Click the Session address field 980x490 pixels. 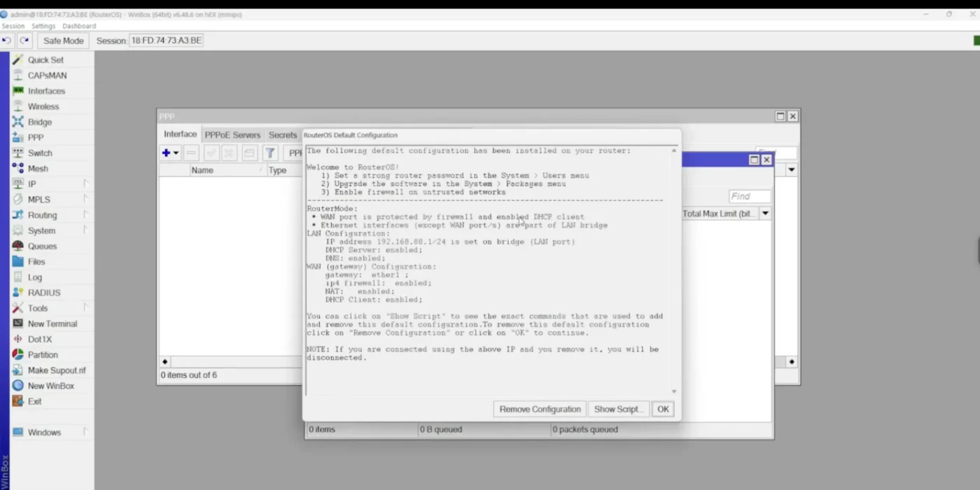pyautogui.click(x=167, y=41)
